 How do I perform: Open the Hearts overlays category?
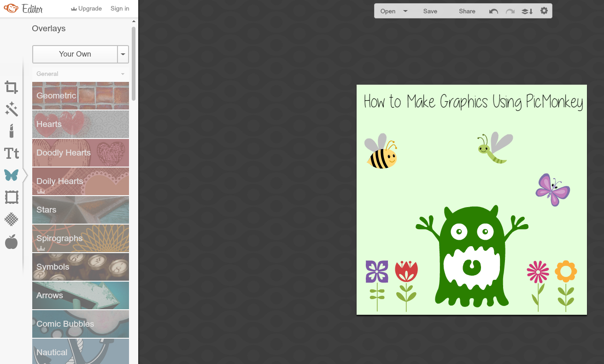click(x=81, y=124)
